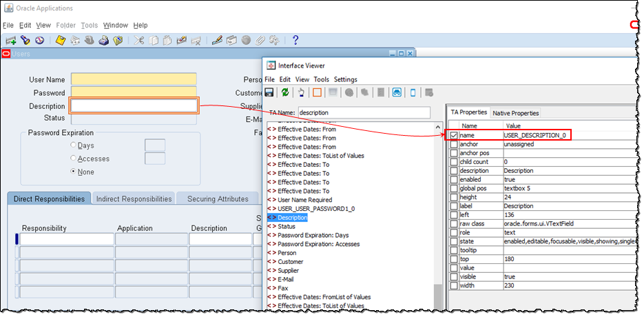Click the Delete Record icon with X
This screenshot has height=317, width=644.
click(x=196, y=40)
